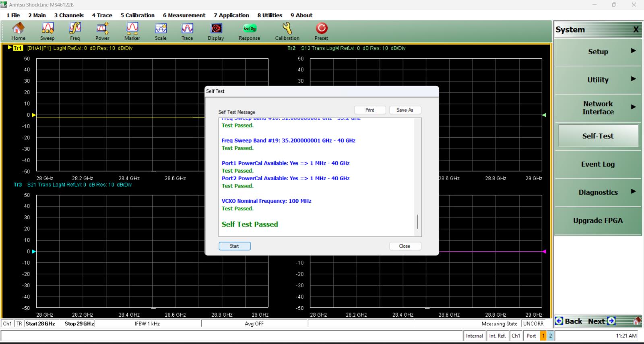Open the 5 Calibration menu
The width and height of the screenshot is (644, 344).
pyautogui.click(x=137, y=15)
